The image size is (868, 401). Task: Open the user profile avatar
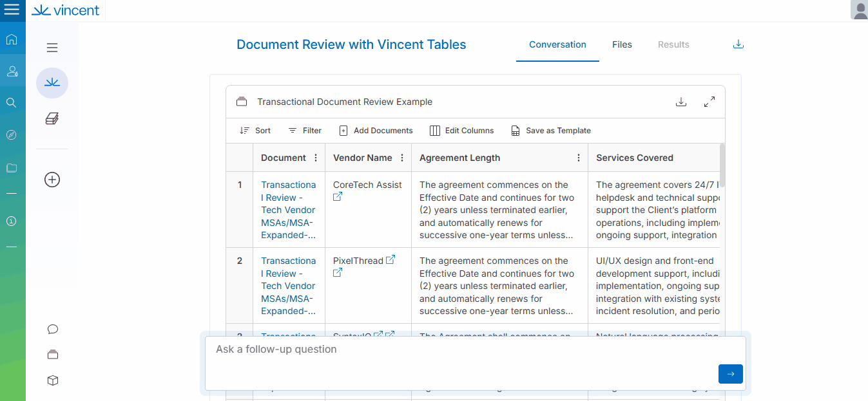858,10
